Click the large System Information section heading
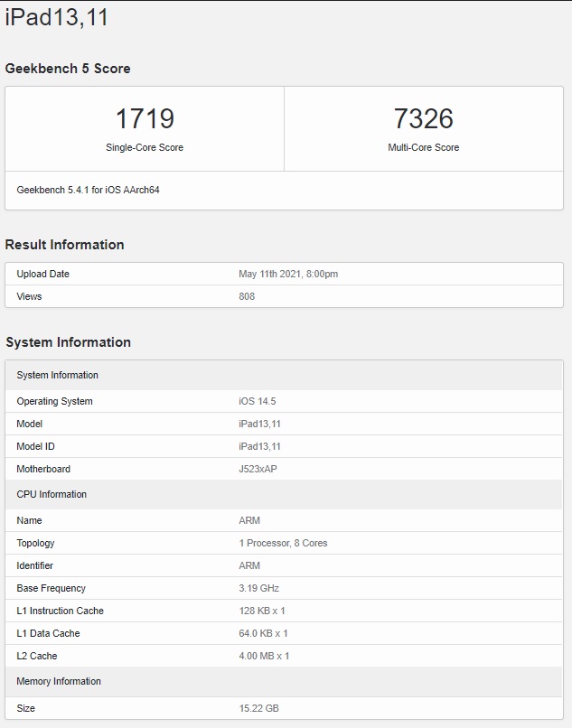The image size is (572, 728). pos(69,342)
